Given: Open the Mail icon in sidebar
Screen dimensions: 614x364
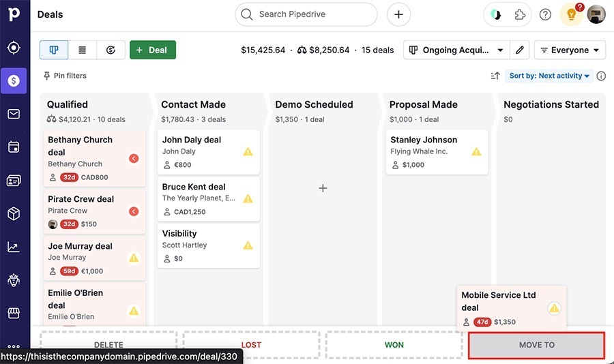Looking at the screenshot, I should pyautogui.click(x=14, y=114).
